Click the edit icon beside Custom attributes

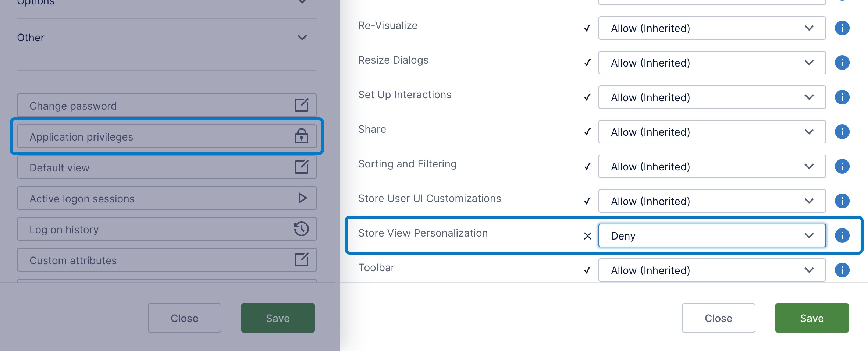click(x=302, y=260)
